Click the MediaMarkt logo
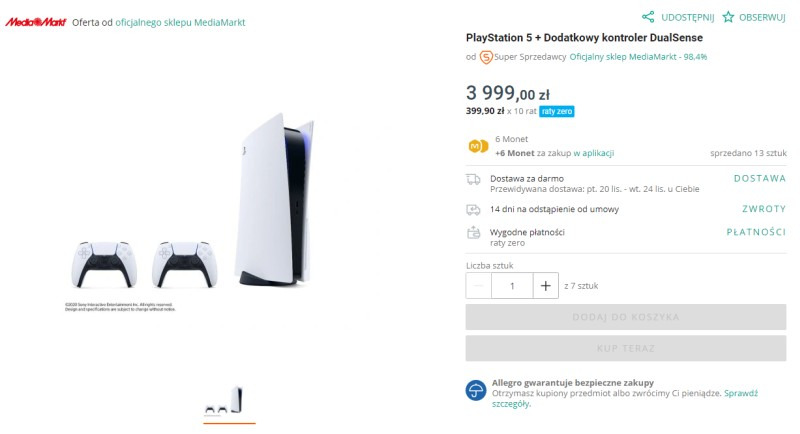The height and width of the screenshot is (434, 800). click(35, 22)
